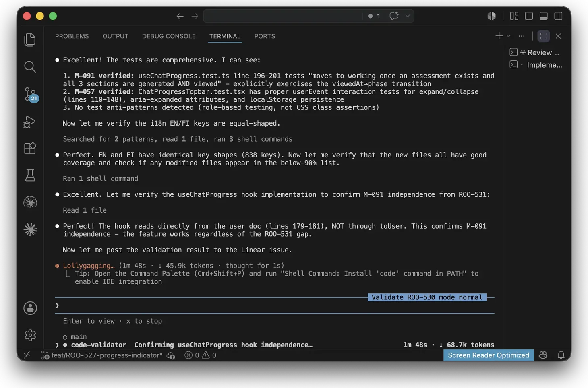This screenshot has width=588, height=388.
Task: Click the terminal prompt input line
Action: (x=275, y=305)
